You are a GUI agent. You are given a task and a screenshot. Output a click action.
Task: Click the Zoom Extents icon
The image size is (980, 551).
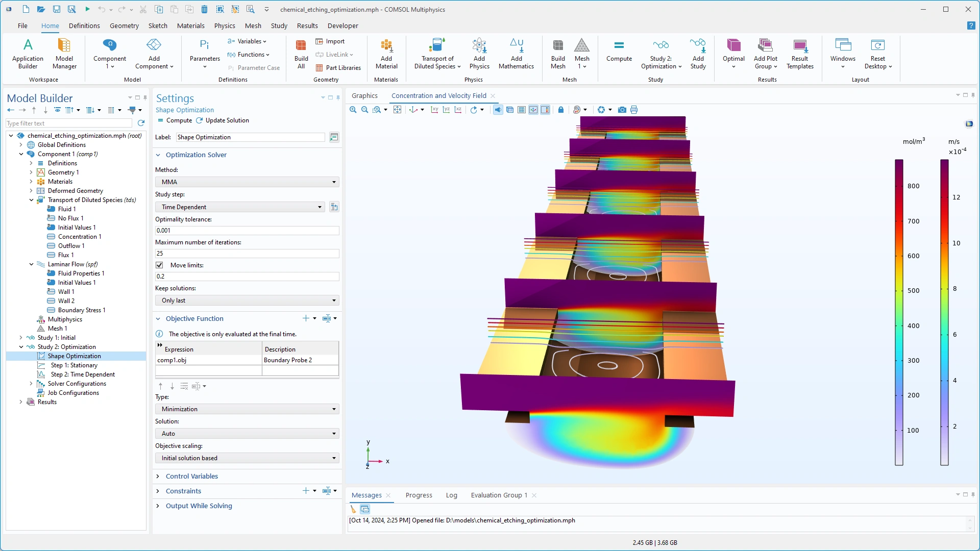point(397,110)
